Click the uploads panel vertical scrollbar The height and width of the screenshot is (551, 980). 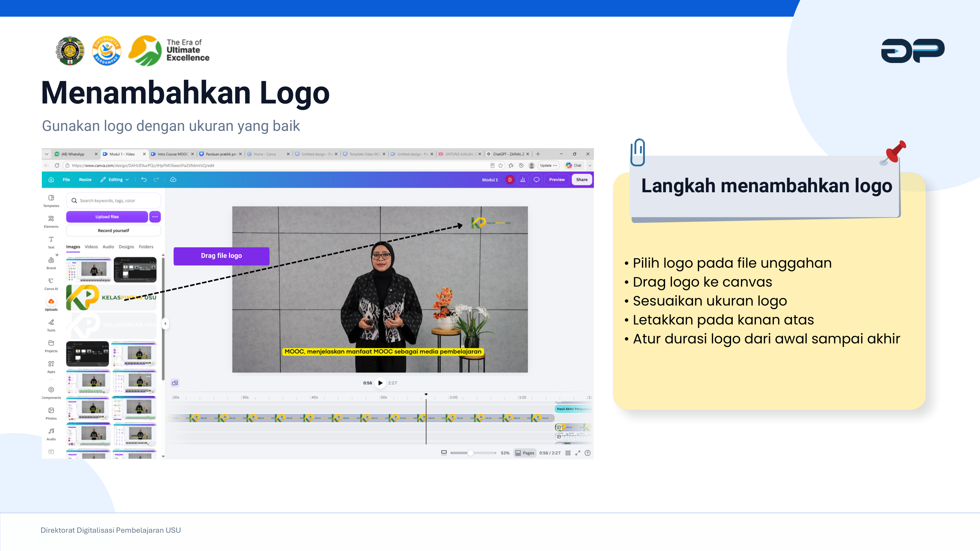163,319
